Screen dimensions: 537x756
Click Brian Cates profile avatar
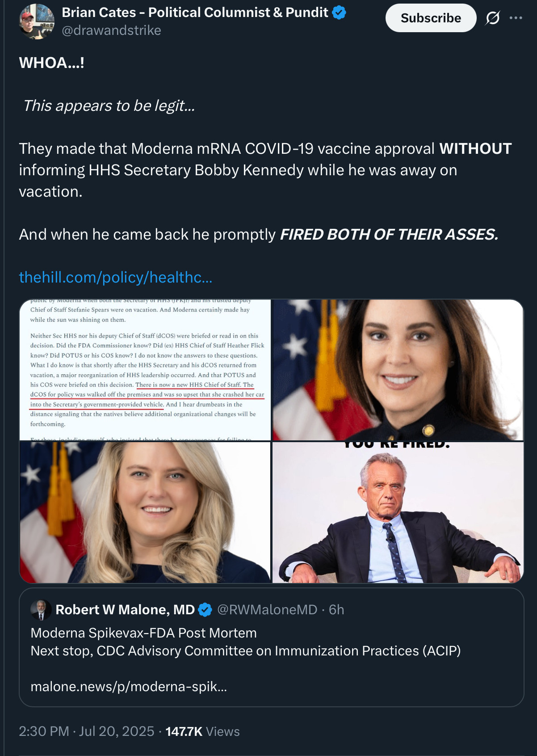(37, 21)
